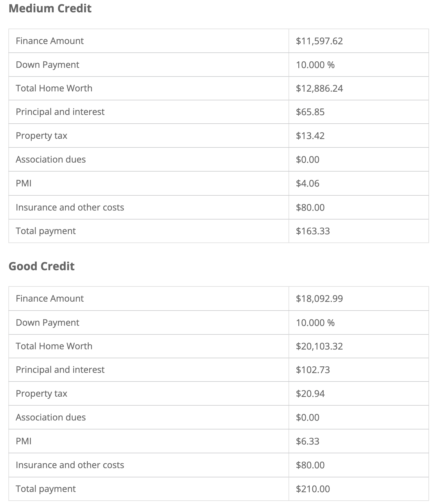
Task: Click Medium Credit principal and interest $65.85
Action: tap(310, 112)
